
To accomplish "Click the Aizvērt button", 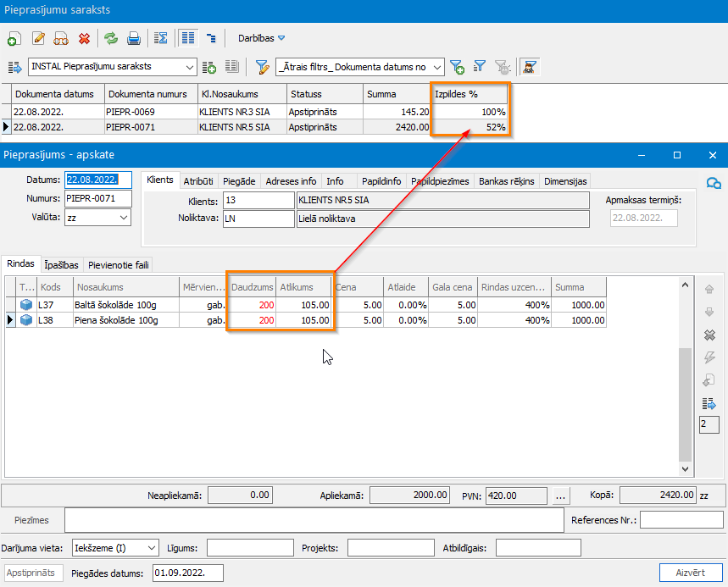I will [x=691, y=573].
